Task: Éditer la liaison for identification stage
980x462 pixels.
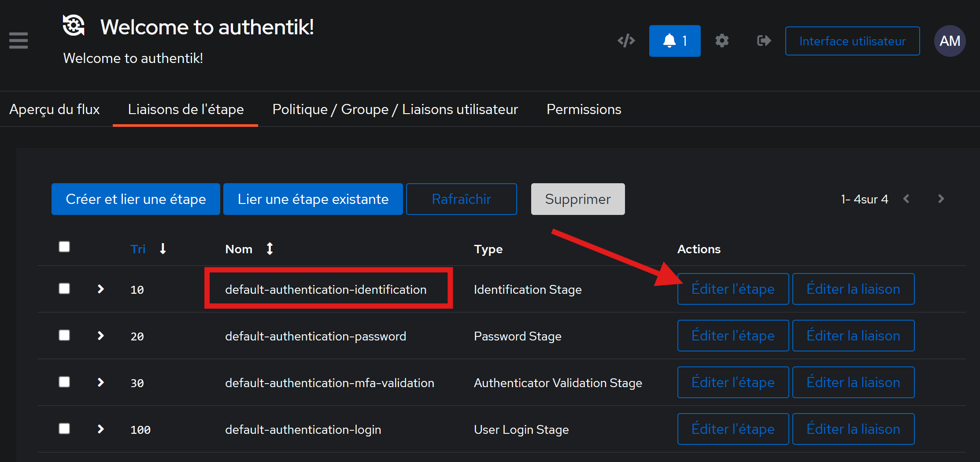Action: (853, 289)
